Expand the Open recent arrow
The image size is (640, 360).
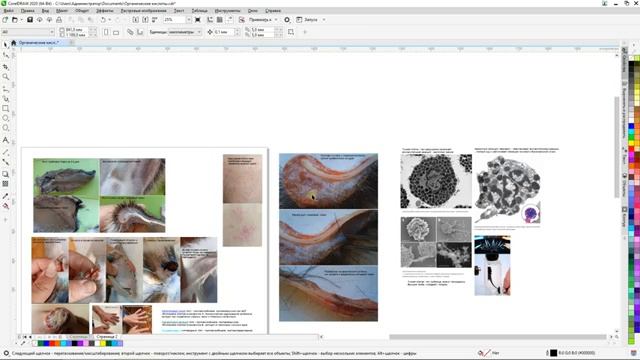(21, 20)
